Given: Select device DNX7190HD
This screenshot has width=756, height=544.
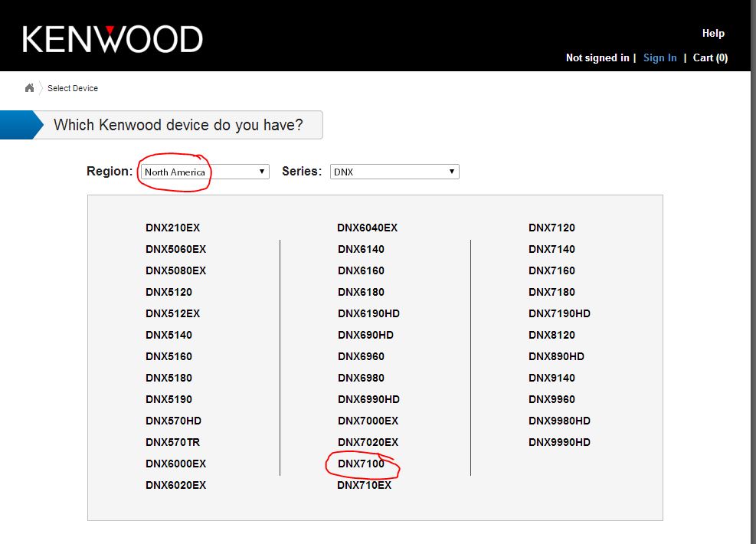Looking at the screenshot, I should pos(559,313).
